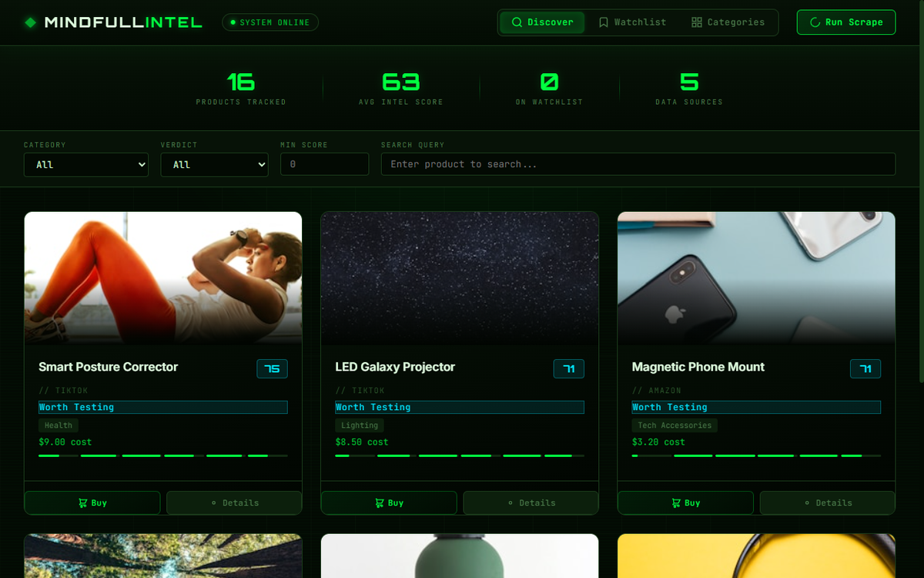This screenshot has height=578, width=924.
Task: Start a new scrape with Run Scrape
Action: pos(846,22)
